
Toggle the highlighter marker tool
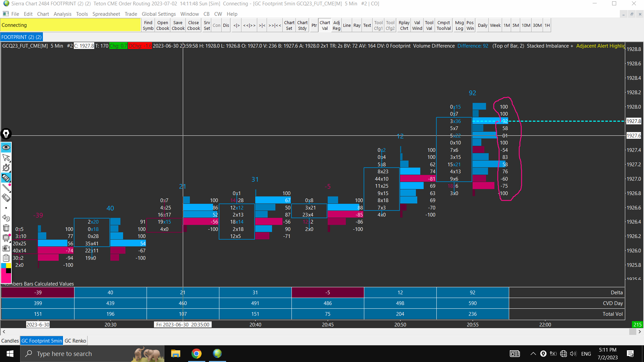pyautogui.click(x=6, y=178)
